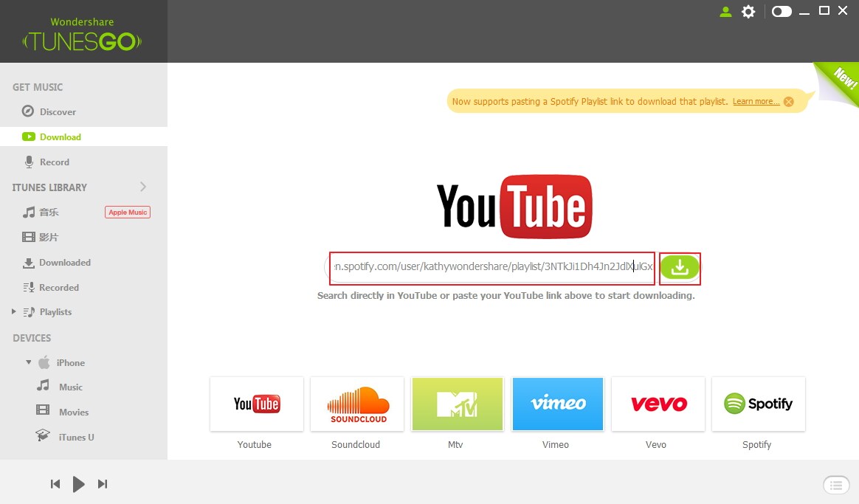Open the Spotify site tile
Image resolution: width=859 pixels, height=504 pixels.
[758, 404]
